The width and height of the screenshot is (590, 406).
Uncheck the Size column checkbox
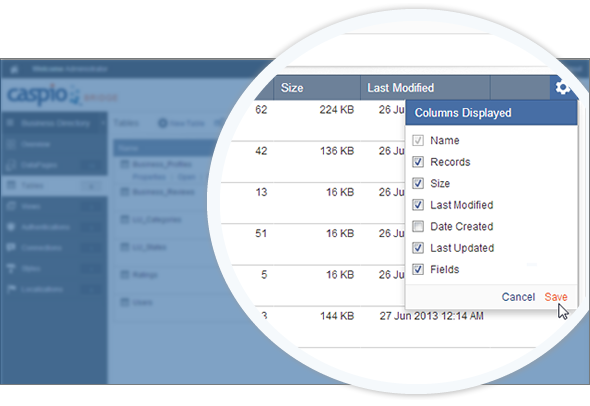(418, 183)
